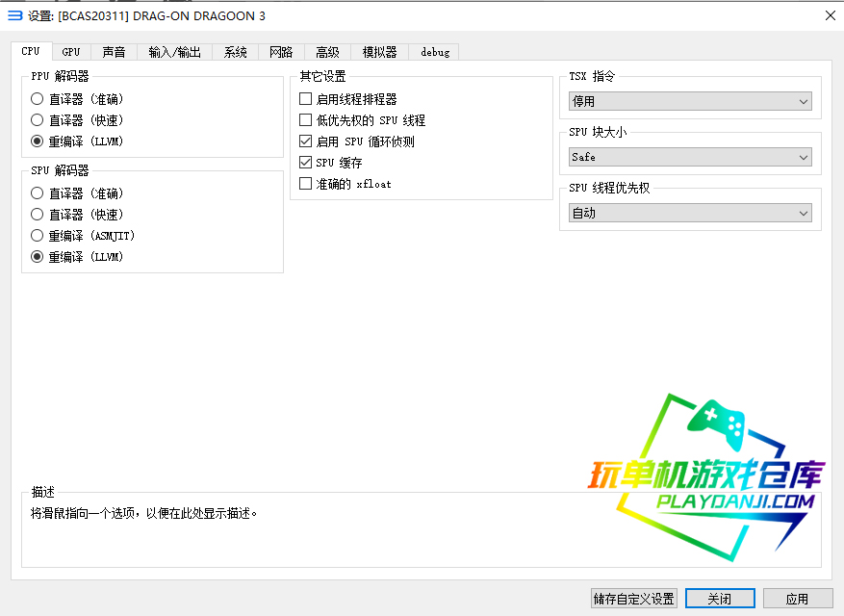Enable 准确的 xfloat checkbox
Image resolution: width=844 pixels, height=616 pixels.
(306, 184)
